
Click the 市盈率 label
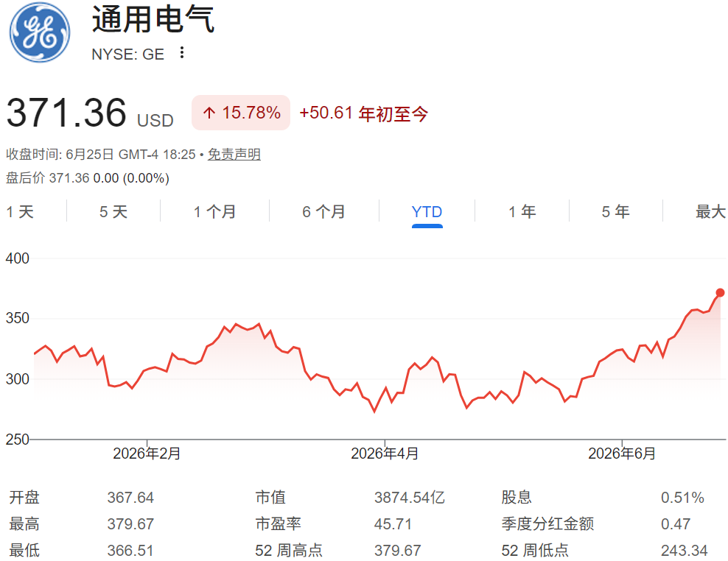click(x=278, y=524)
